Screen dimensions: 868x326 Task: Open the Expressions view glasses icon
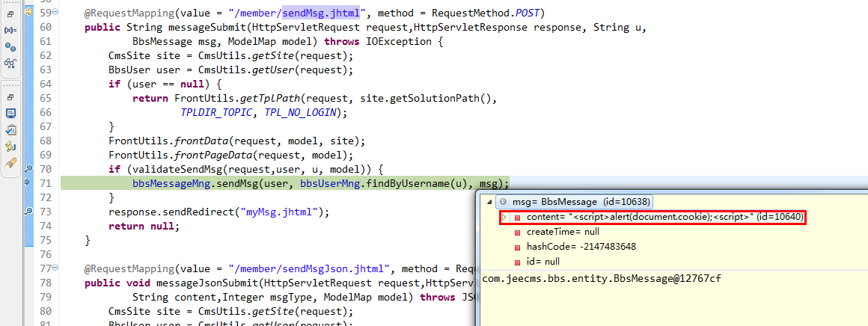coord(10,63)
